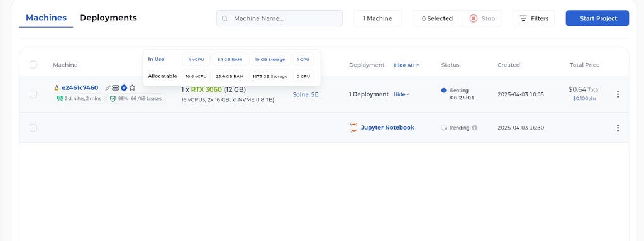
Task: Click the $0.100 /hr price text
Action: point(584,99)
